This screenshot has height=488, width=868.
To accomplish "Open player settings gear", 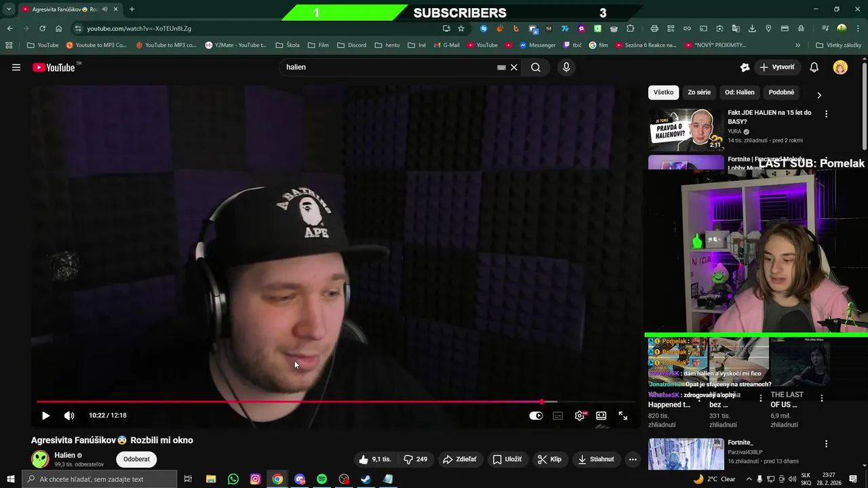I will (580, 415).
